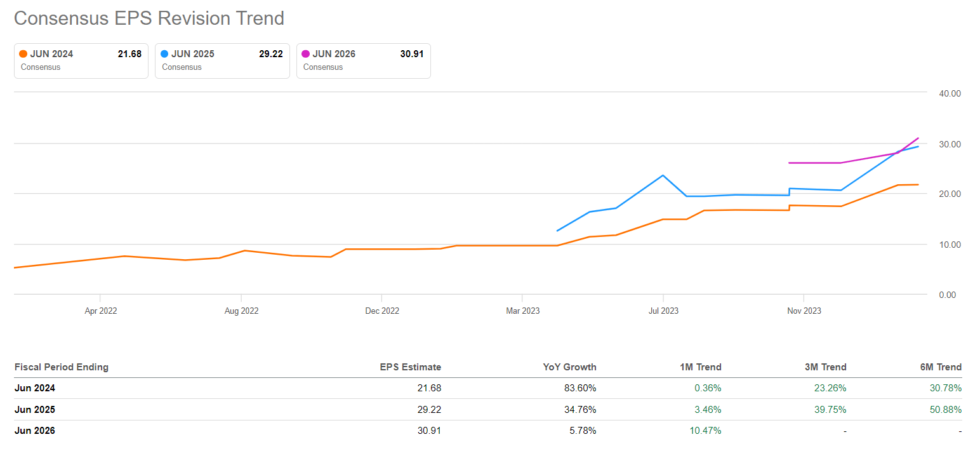Toggle the JUN 2024 consensus legend card
This screenshot has width=980, height=451.
pyautogui.click(x=81, y=60)
